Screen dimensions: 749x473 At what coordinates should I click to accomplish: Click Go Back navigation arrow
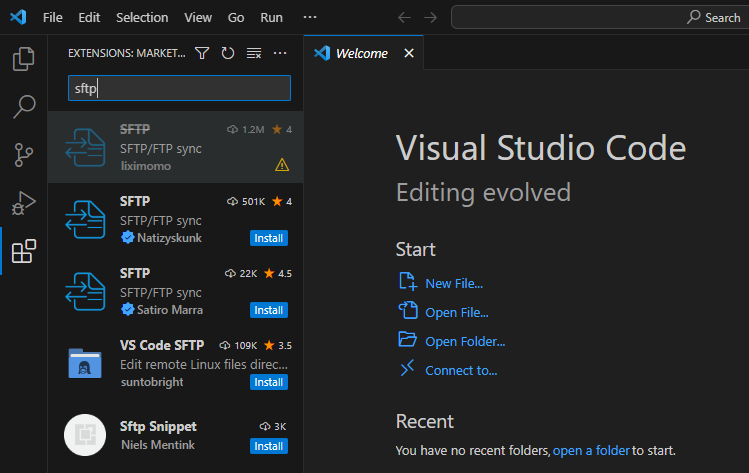click(404, 18)
